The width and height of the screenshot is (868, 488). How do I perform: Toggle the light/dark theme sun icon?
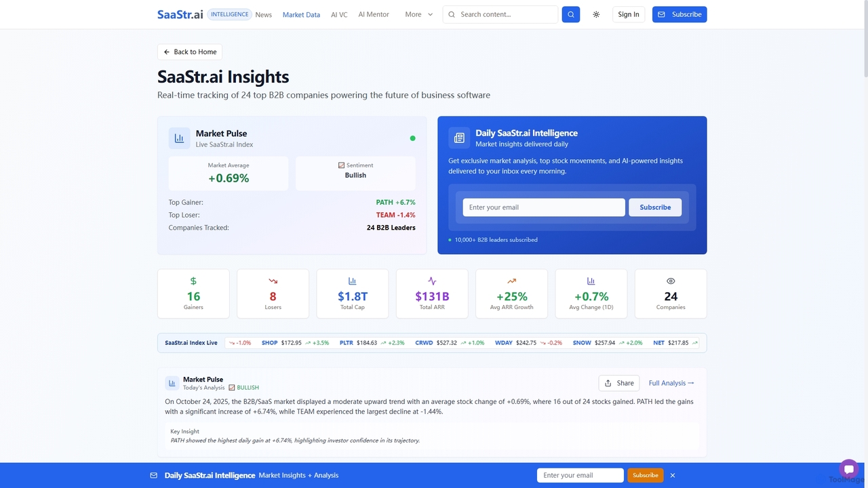coord(596,14)
